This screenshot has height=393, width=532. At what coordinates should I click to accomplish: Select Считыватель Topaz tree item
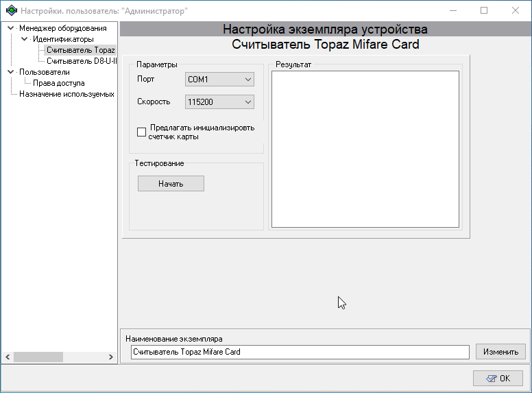[x=80, y=50]
